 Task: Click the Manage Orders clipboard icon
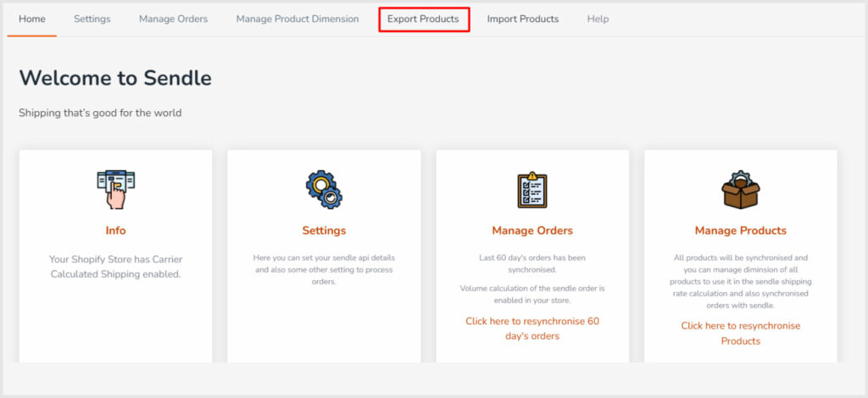point(532,189)
